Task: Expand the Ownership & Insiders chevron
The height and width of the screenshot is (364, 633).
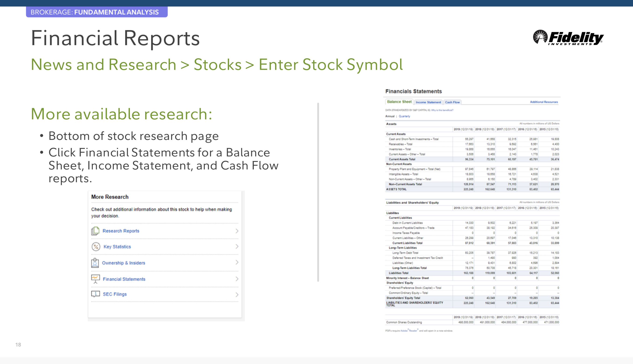Action: tap(237, 262)
